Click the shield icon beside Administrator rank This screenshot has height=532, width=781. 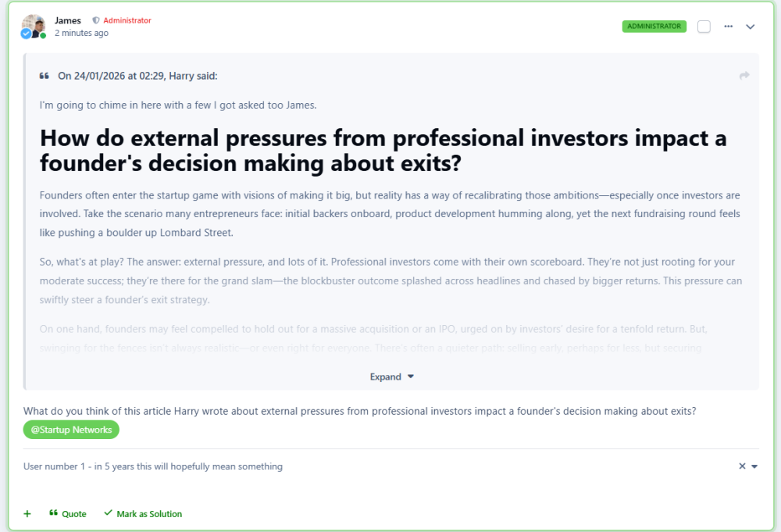(95, 20)
